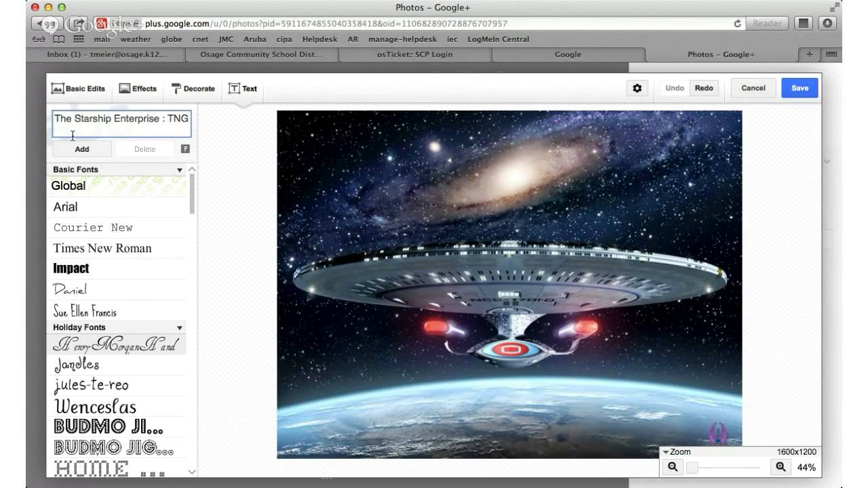Open the JMC bookmark

tap(226, 39)
